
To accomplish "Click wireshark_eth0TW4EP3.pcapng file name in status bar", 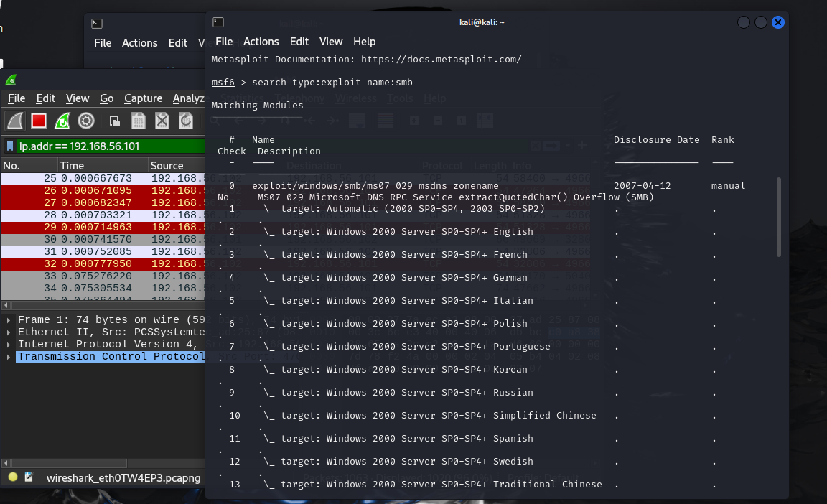I will (x=123, y=478).
